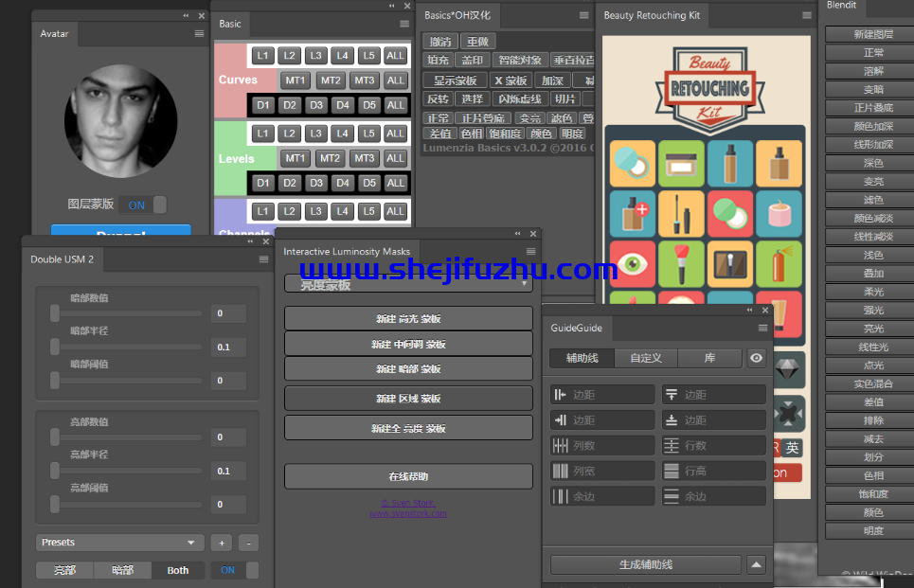Expand the arrow next to 生成辅助线
Screen dimensions: 914x588
756,564
